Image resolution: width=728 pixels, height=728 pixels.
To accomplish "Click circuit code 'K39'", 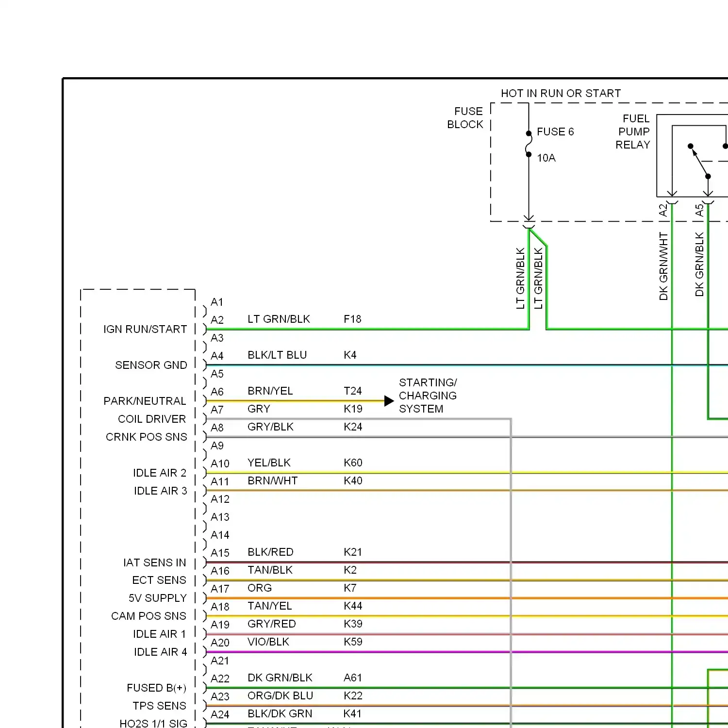I will click(x=353, y=624).
